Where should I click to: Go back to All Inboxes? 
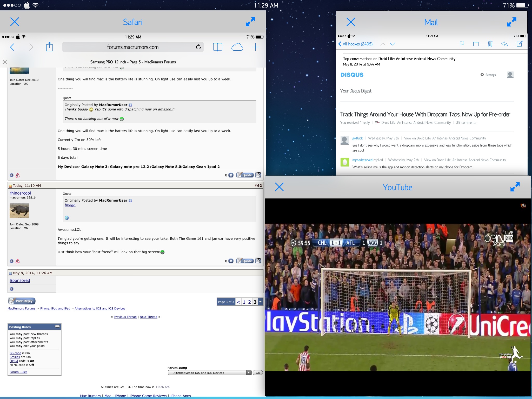(x=355, y=44)
